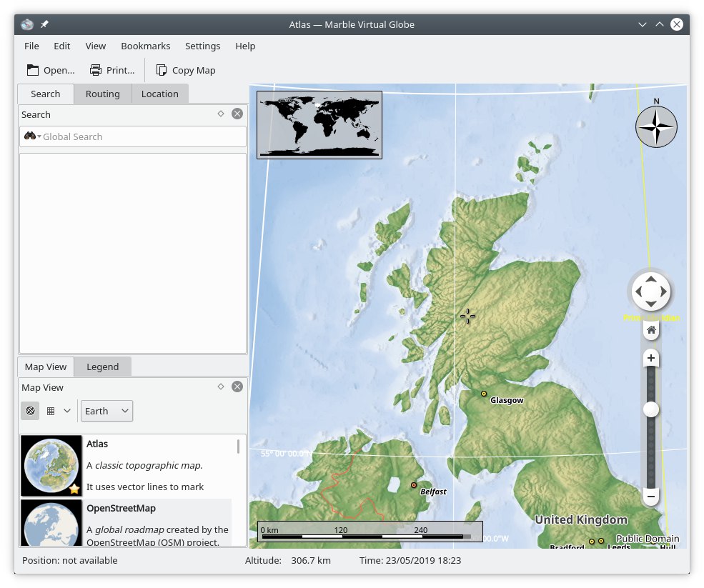Click Position: not available status text
Image resolution: width=704 pixels, height=588 pixels.
(69, 560)
